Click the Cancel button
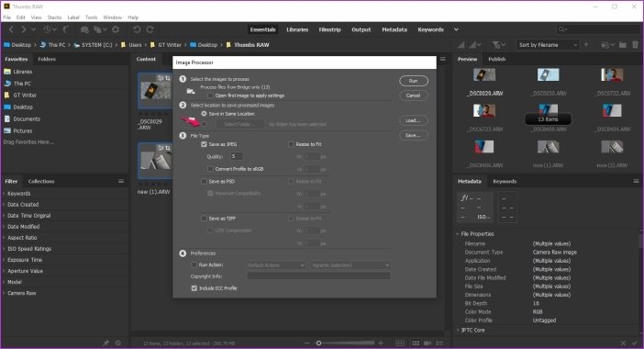 tap(414, 96)
